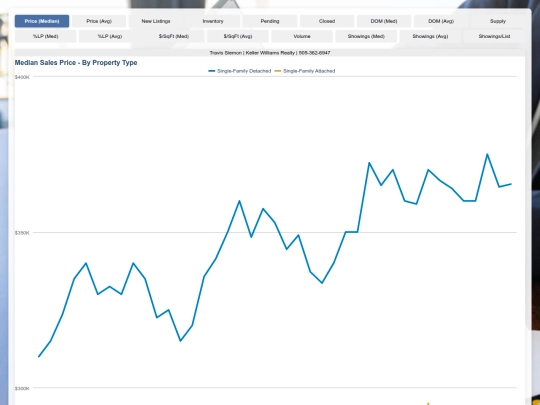Switch to Volume chart
The width and height of the screenshot is (540, 405).
302,36
